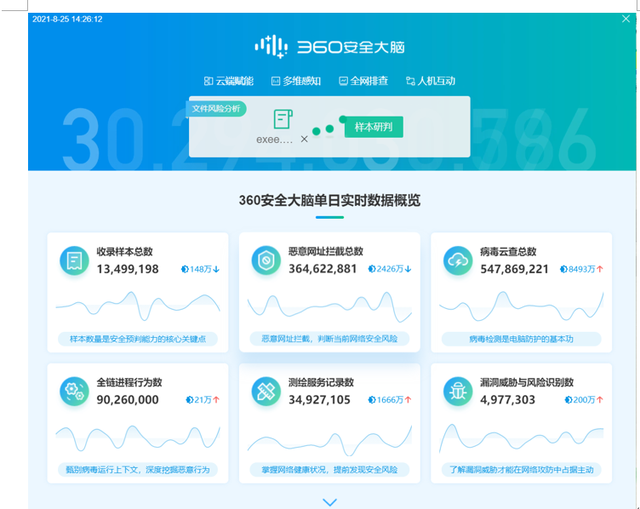Viewport: 640px width, 509px height.
Task: Click the 8493万 up-trend indicator
Action: point(582,269)
